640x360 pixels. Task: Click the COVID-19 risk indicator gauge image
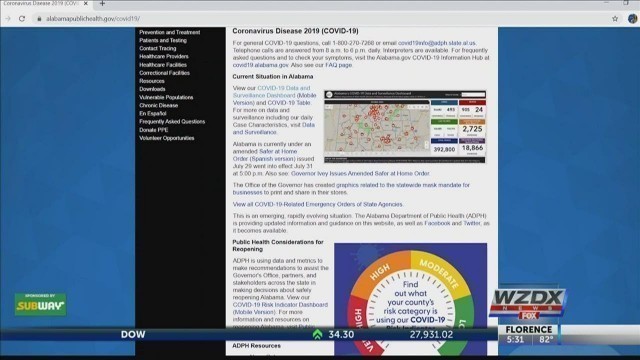click(410, 299)
